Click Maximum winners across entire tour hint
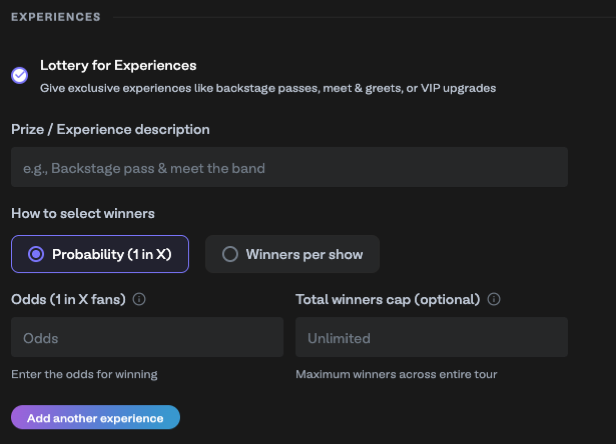 coord(396,374)
